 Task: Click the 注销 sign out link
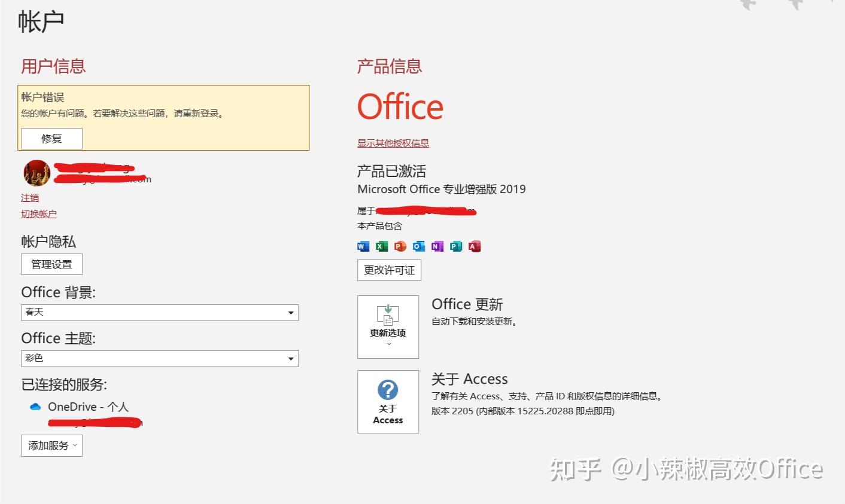pos(29,197)
